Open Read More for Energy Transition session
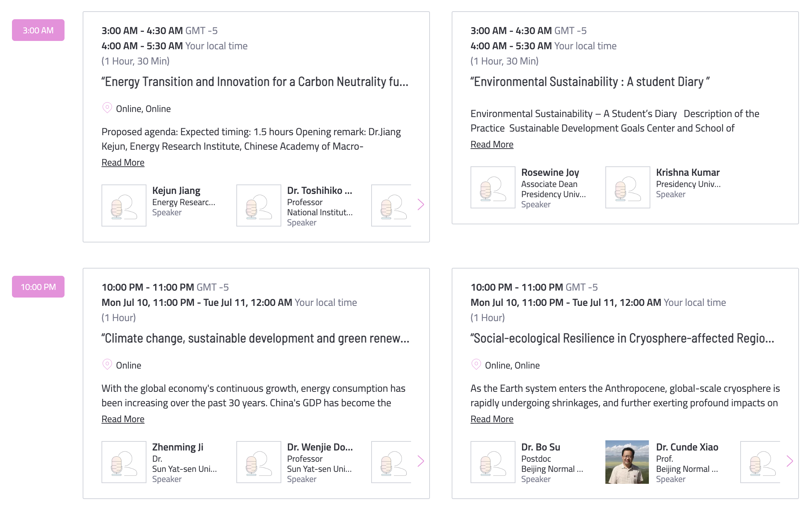This screenshot has height=511, width=812. pyautogui.click(x=123, y=162)
